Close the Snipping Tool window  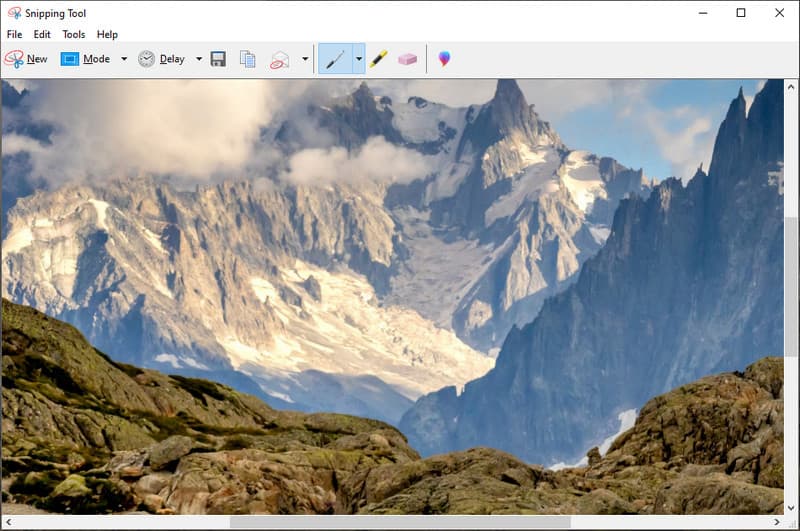click(780, 13)
